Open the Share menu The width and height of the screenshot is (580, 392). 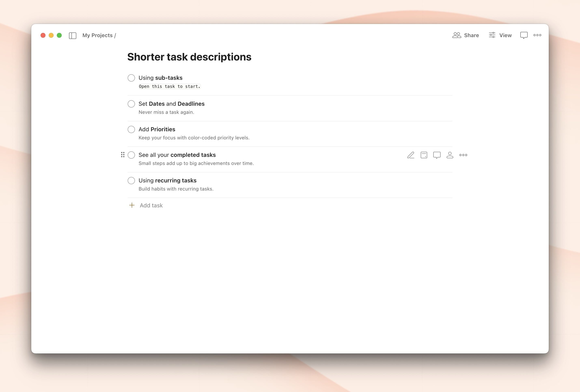click(466, 35)
